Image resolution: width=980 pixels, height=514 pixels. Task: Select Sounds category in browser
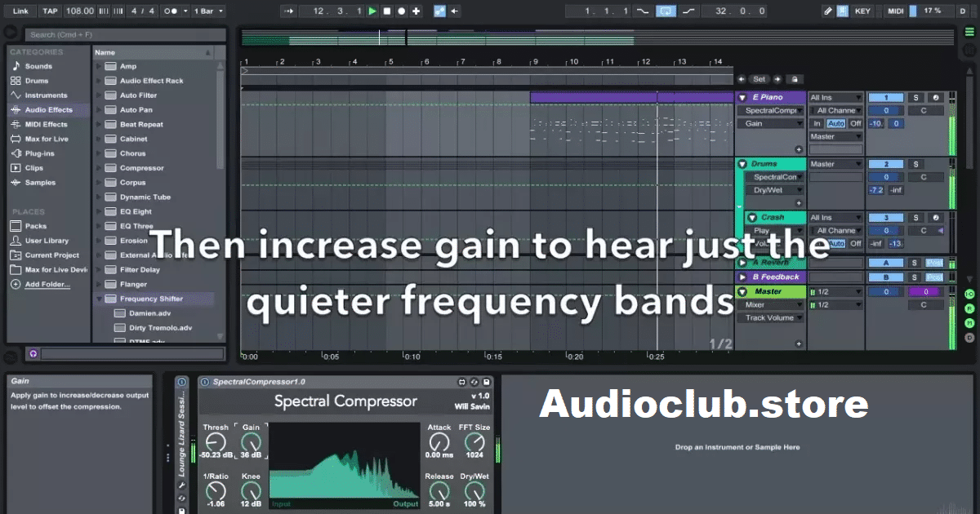click(x=38, y=66)
